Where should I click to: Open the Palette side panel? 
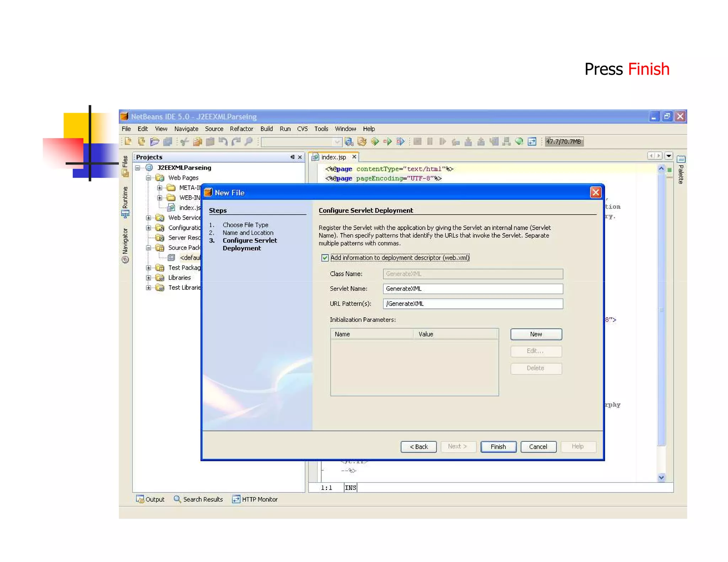(681, 170)
